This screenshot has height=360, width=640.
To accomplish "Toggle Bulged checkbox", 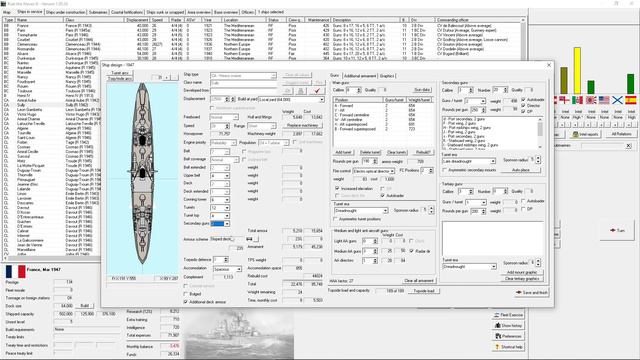I will [x=186, y=294].
